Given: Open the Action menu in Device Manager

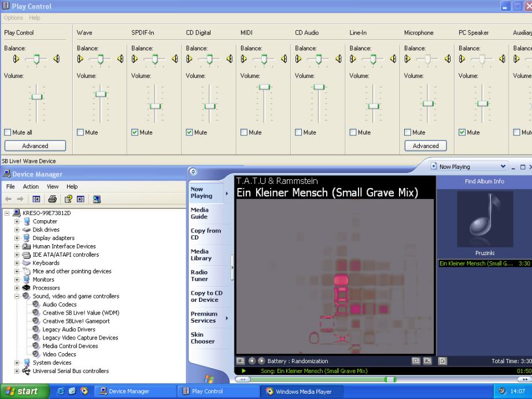Looking at the screenshot, I should [x=31, y=187].
